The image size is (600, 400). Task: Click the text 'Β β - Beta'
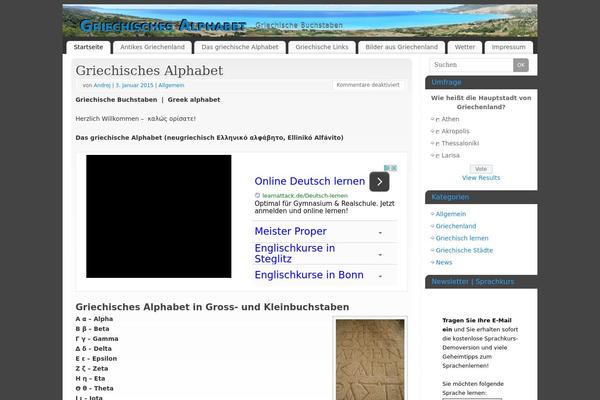click(92, 329)
